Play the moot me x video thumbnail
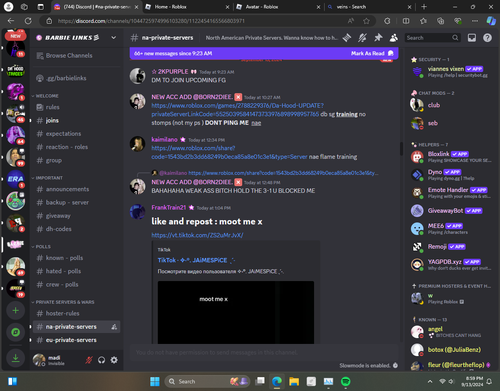 (236, 312)
